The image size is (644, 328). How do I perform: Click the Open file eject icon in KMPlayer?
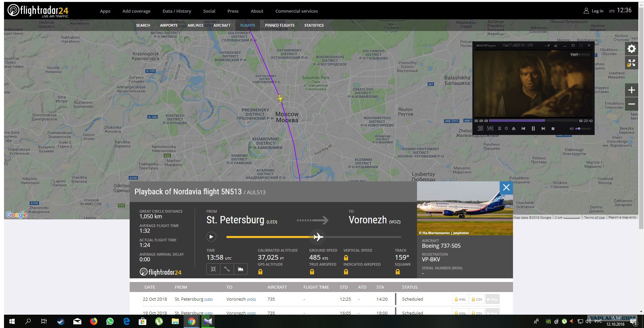(514, 129)
